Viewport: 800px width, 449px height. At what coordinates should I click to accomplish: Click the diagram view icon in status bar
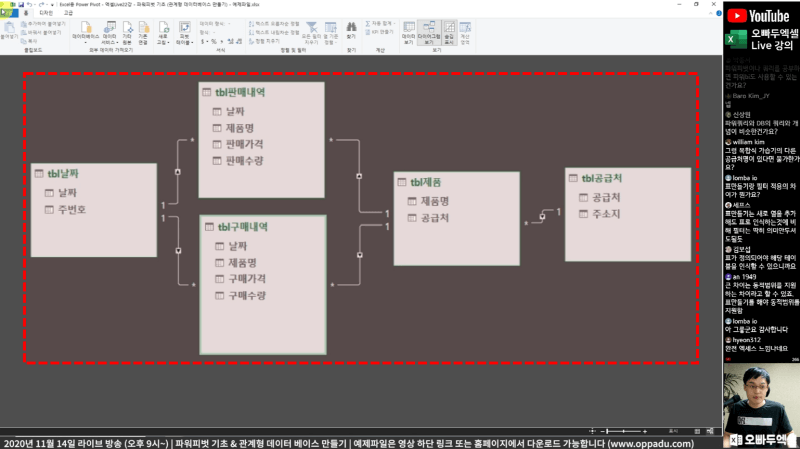pos(710,432)
